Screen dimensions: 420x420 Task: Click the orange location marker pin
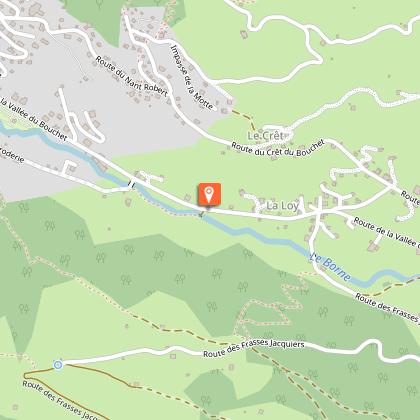point(209,195)
